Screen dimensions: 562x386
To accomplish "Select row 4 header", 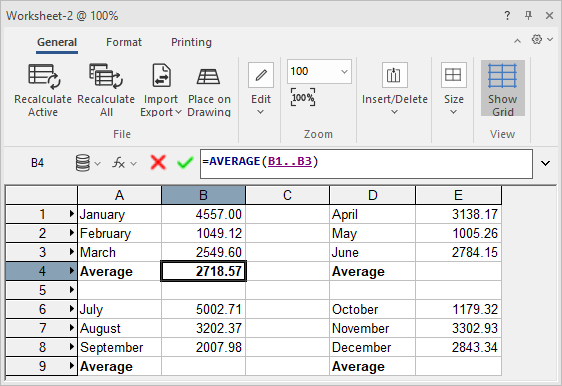I will point(42,271).
